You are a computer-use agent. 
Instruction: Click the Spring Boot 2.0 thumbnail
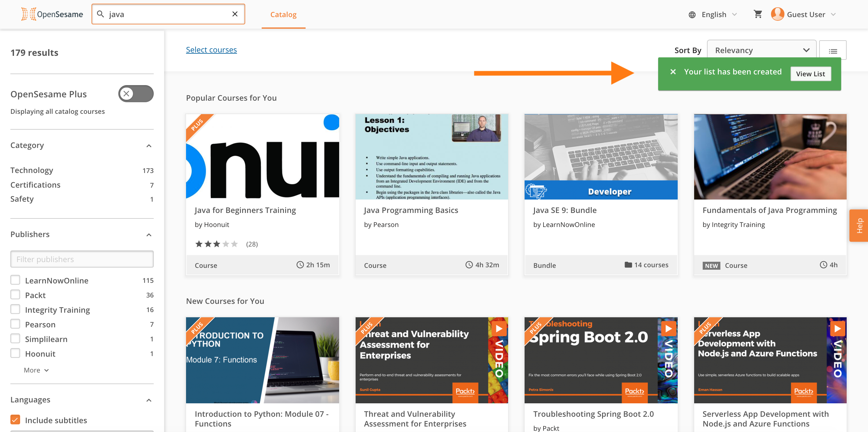[x=601, y=360]
